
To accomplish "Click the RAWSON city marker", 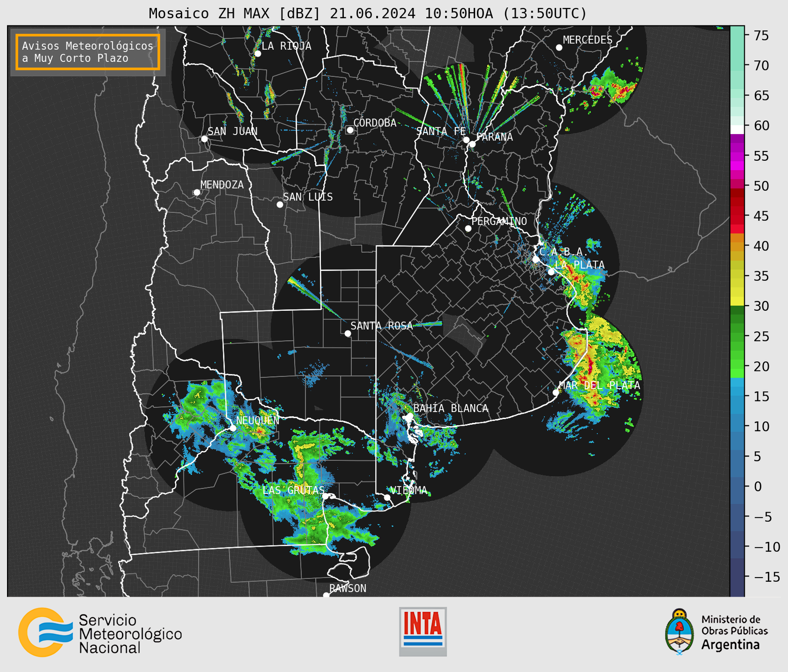I will point(326,595).
